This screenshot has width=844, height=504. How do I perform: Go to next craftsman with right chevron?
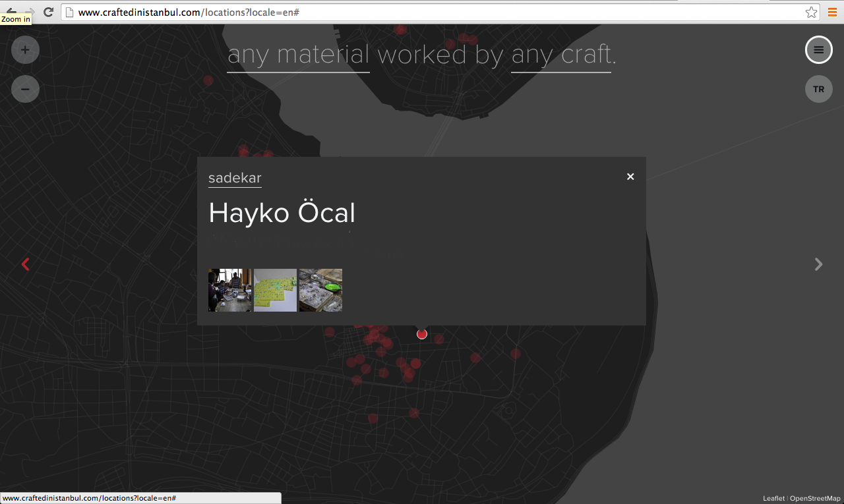coord(818,264)
